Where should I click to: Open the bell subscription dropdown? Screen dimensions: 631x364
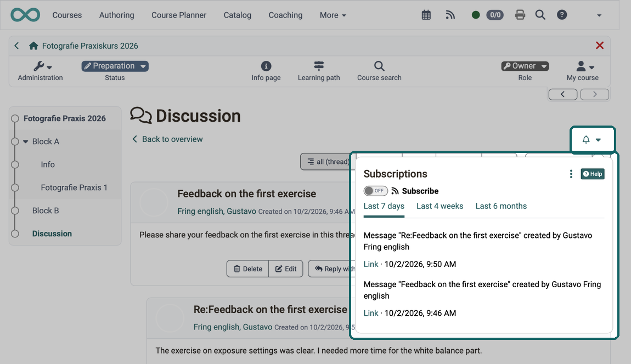point(593,140)
